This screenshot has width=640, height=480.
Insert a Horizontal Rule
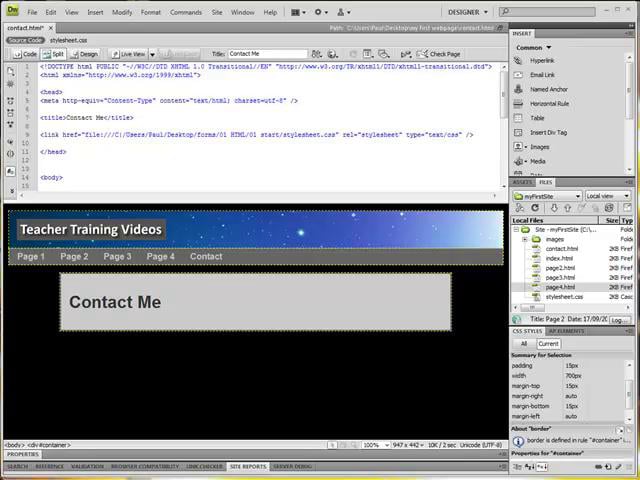pos(549,104)
